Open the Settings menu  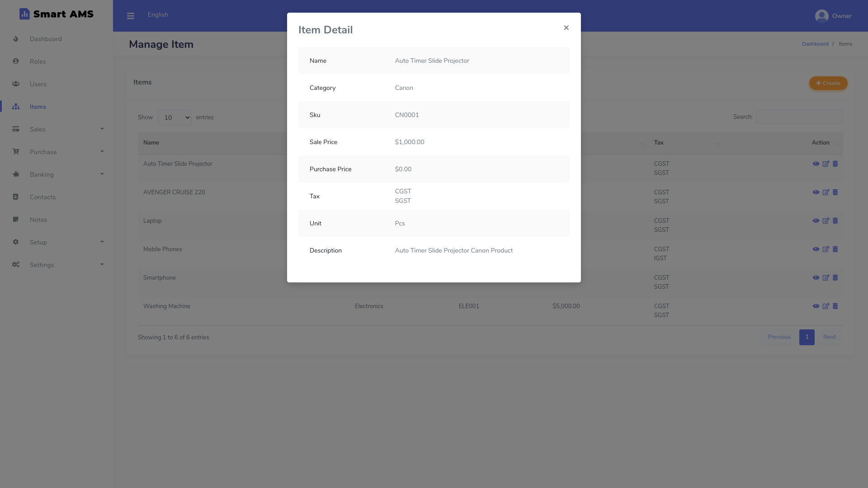[x=42, y=265]
